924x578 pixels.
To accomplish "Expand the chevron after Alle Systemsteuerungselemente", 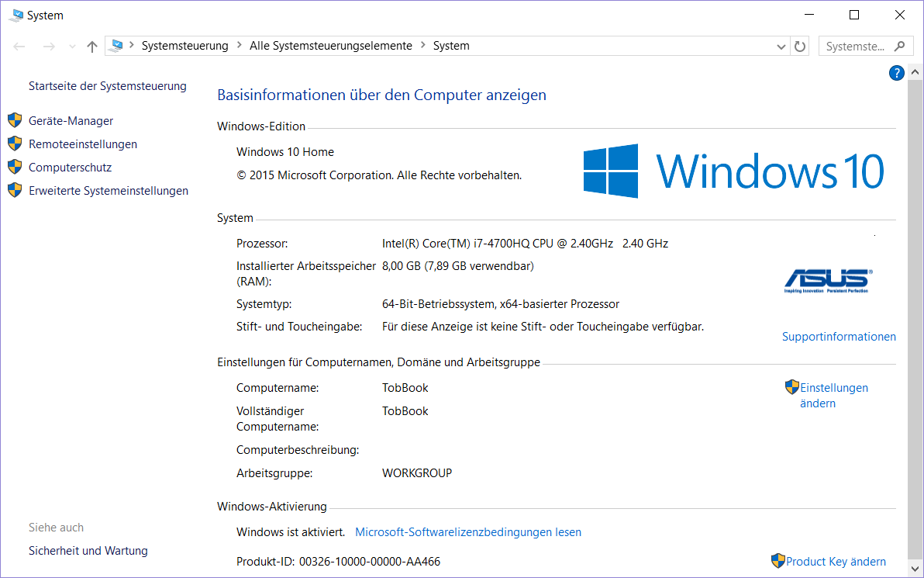I will coord(423,46).
